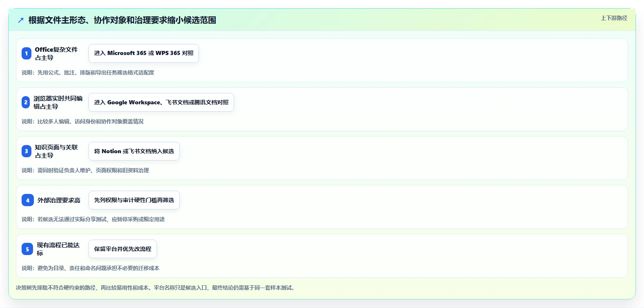Click the condition text 浏览器实时共同编辑占主导
Screen dimensions: 644x308
pyautogui.click(x=58, y=102)
